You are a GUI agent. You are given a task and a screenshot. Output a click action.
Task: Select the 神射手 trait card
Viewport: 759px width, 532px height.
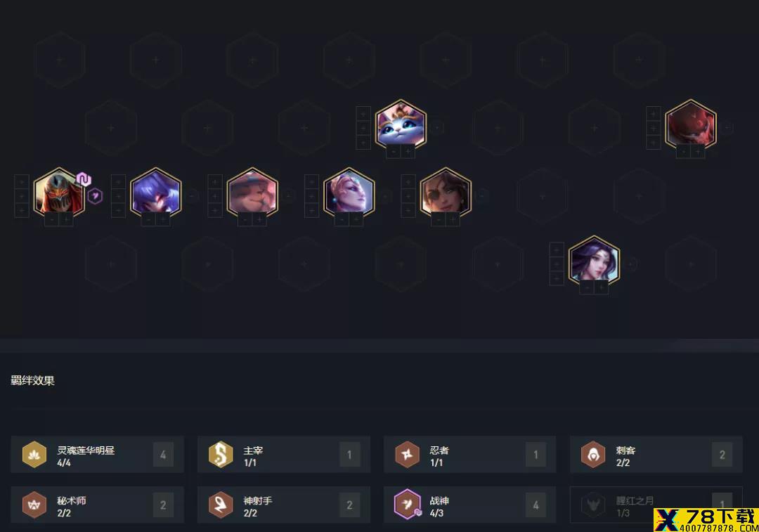(x=284, y=505)
